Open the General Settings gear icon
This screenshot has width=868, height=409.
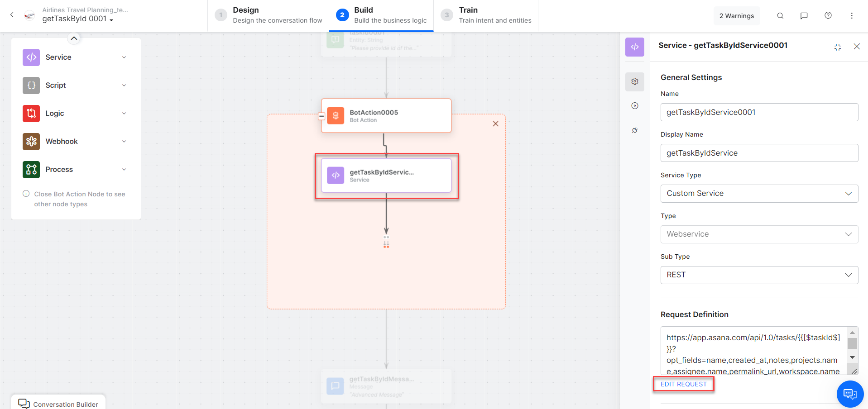coord(635,81)
